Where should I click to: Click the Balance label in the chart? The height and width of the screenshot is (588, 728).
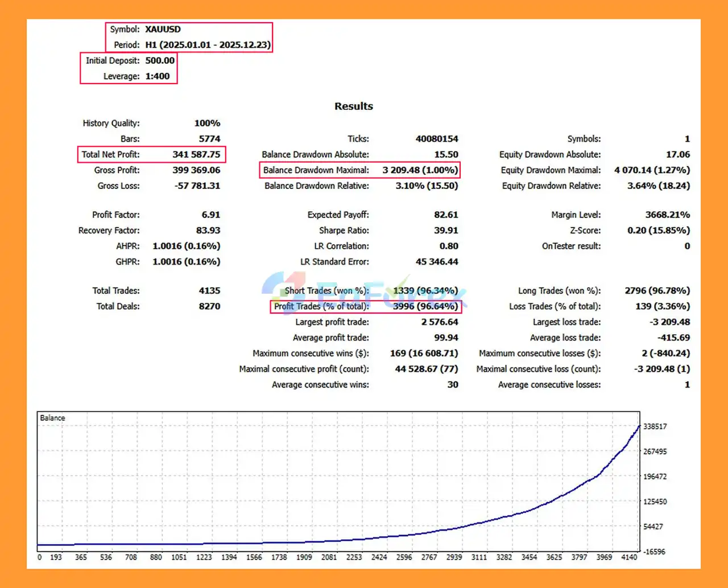click(x=52, y=418)
